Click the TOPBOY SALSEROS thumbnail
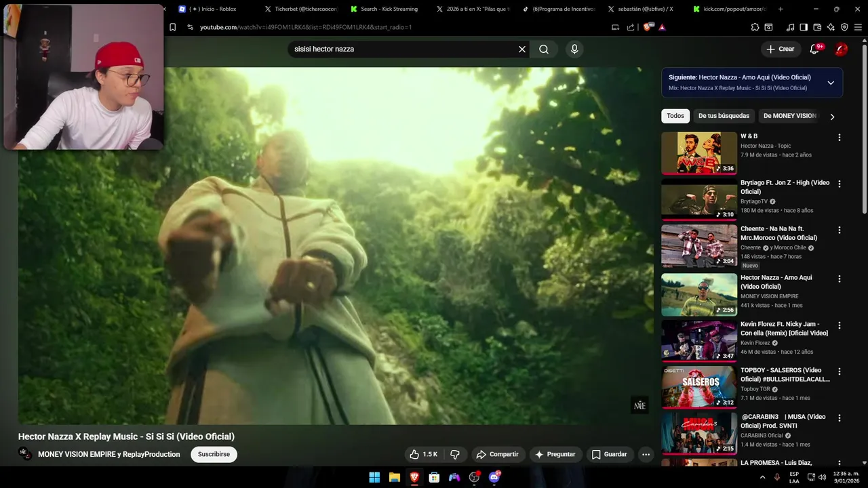Viewport: 868px width, 488px height. point(699,387)
